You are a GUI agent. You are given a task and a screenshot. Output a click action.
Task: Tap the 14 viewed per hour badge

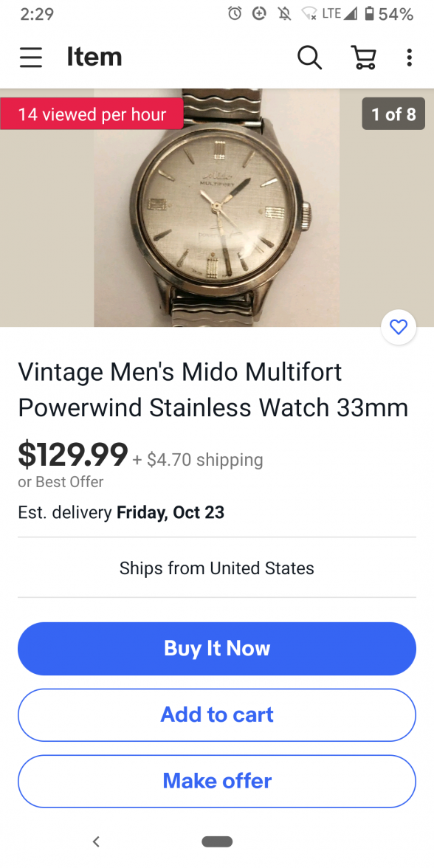pyautogui.click(x=92, y=114)
